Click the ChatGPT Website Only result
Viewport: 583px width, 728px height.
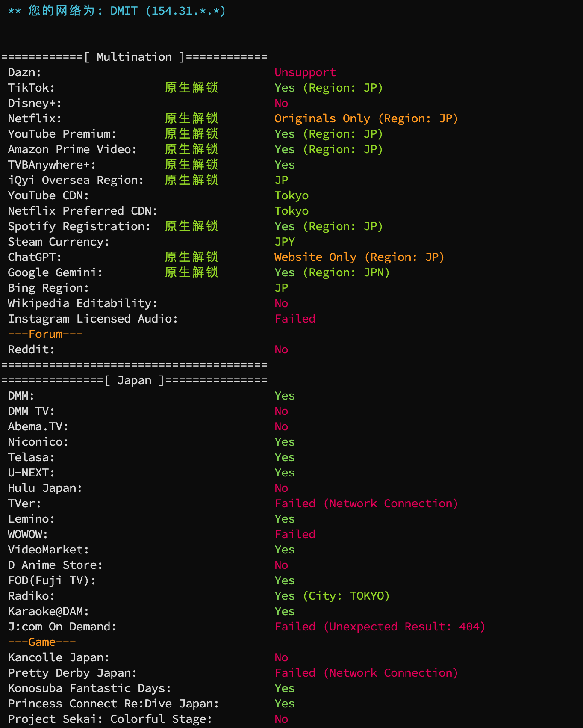coord(359,257)
